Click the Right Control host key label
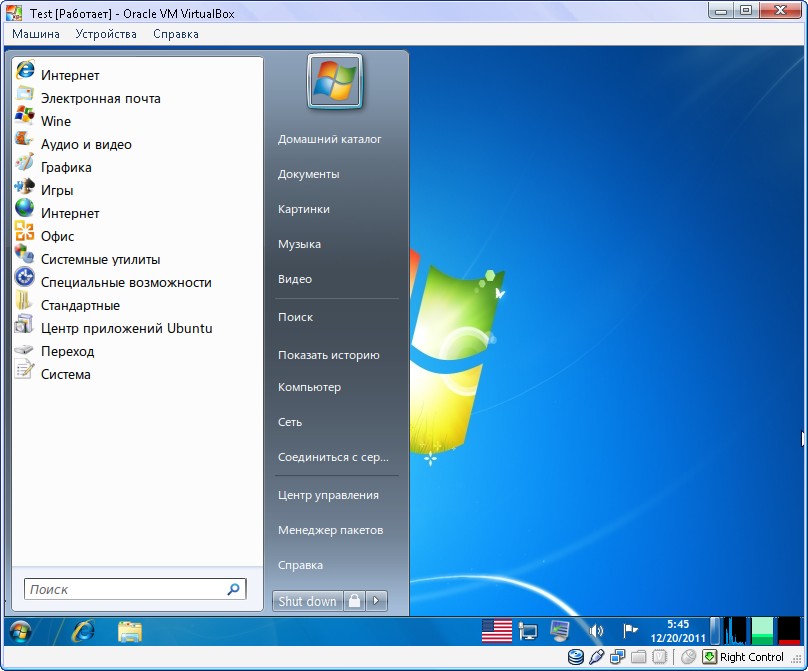808x671 pixels. coord(752,657)
